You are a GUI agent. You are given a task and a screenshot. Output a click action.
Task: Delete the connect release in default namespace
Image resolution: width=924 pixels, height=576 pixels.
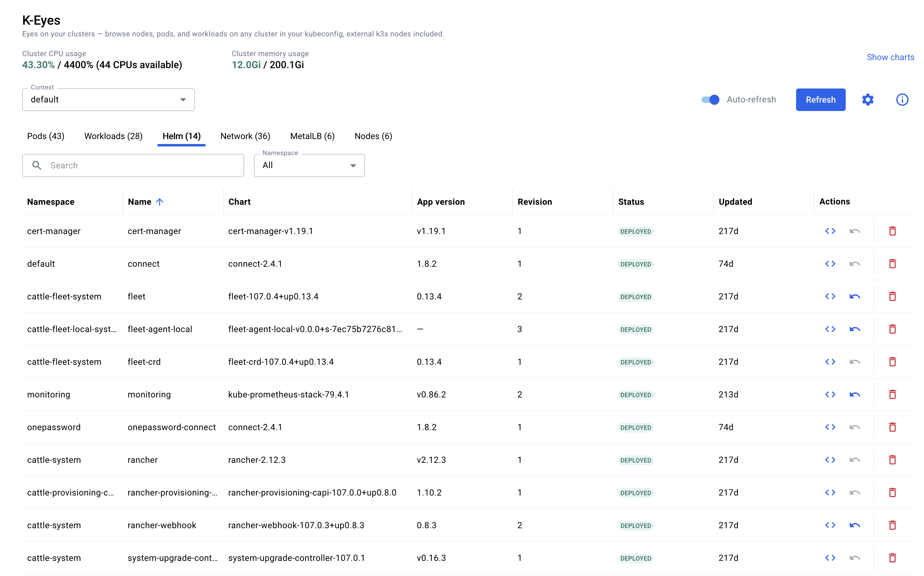click(892, 264)
